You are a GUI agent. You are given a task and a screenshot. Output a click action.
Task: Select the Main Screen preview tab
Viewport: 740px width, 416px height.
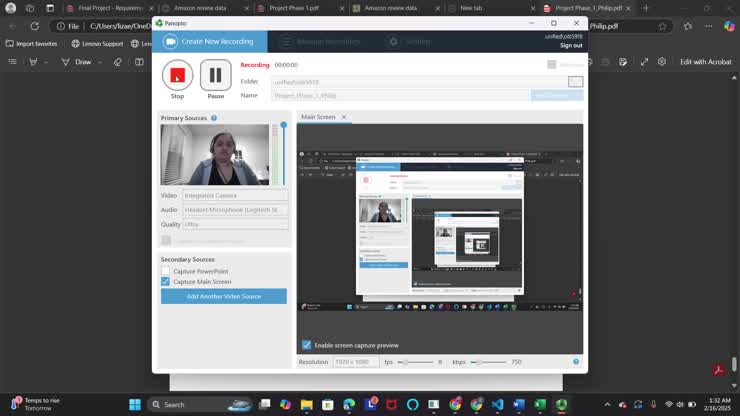319,117
